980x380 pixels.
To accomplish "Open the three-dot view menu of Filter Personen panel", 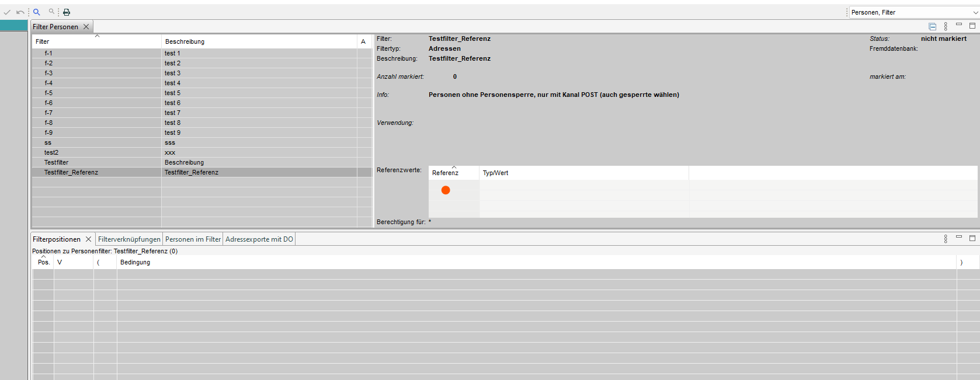I will click(946, 26).
